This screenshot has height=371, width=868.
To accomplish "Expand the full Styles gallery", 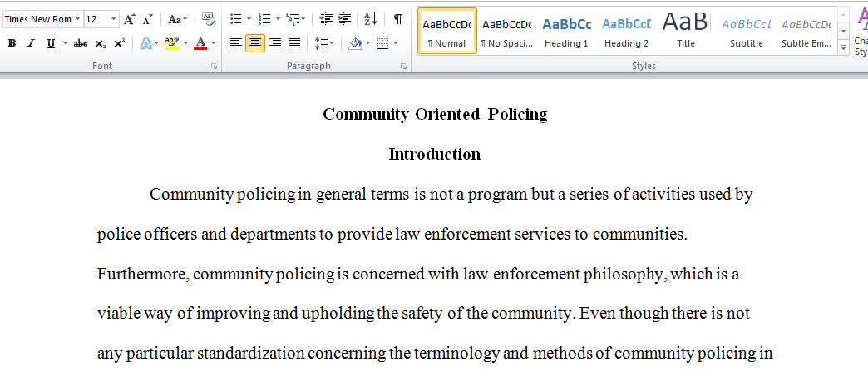I will (843, 48).
